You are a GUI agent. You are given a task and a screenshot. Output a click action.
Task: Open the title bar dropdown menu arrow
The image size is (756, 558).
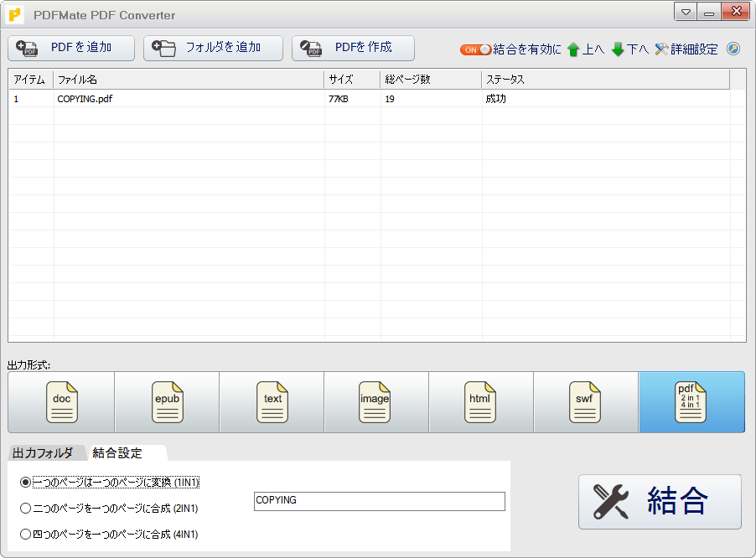pos(686,12)
